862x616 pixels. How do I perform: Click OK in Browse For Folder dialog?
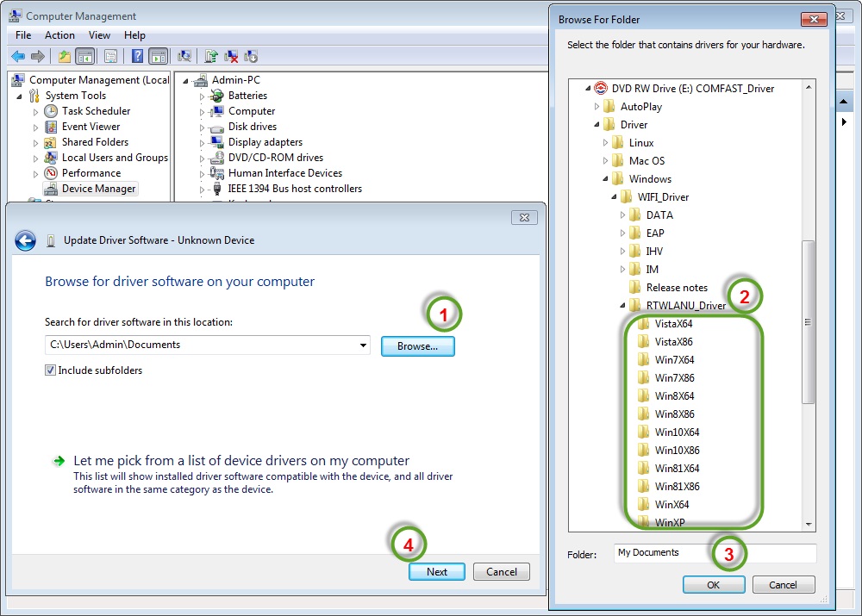(x=714, y=585)
